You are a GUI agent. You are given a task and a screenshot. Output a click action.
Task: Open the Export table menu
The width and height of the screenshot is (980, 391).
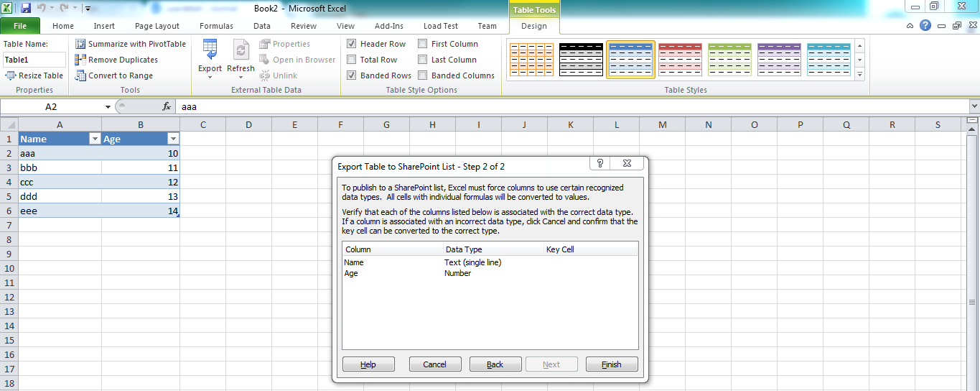point(210,59)
